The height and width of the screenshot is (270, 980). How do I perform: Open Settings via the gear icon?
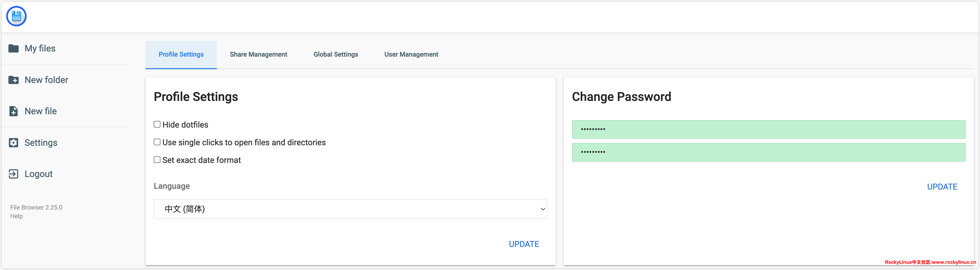point(14,143)
